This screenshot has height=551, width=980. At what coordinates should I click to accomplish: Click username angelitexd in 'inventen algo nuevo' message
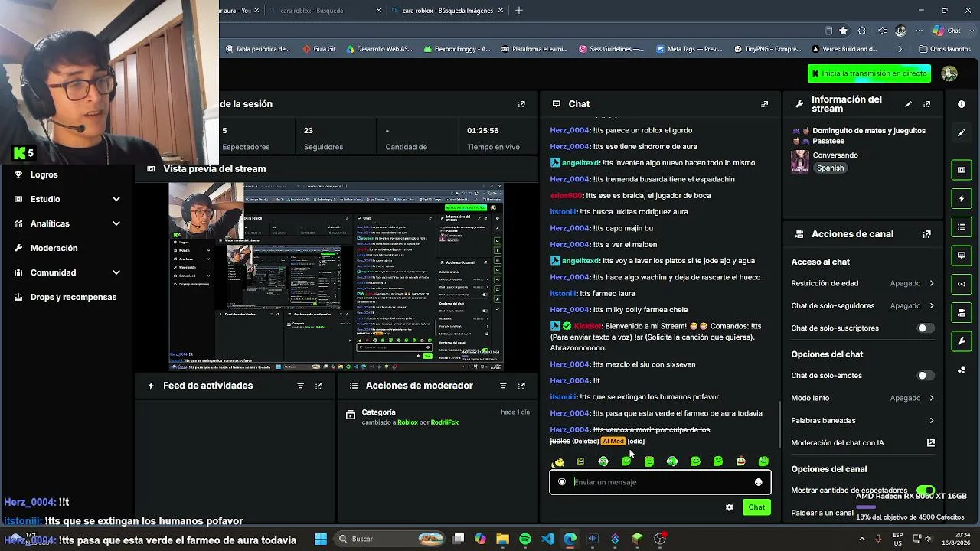coord(580,163)
